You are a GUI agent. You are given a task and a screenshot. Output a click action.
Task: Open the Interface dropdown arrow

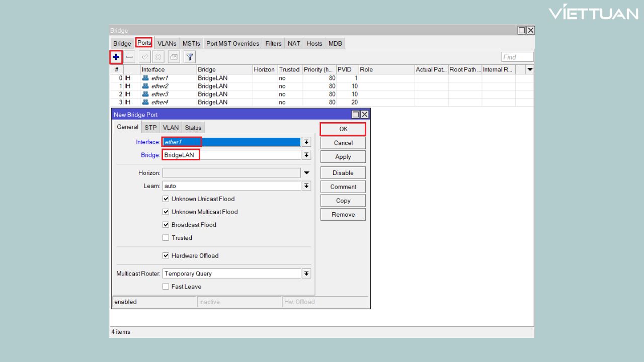306,142
